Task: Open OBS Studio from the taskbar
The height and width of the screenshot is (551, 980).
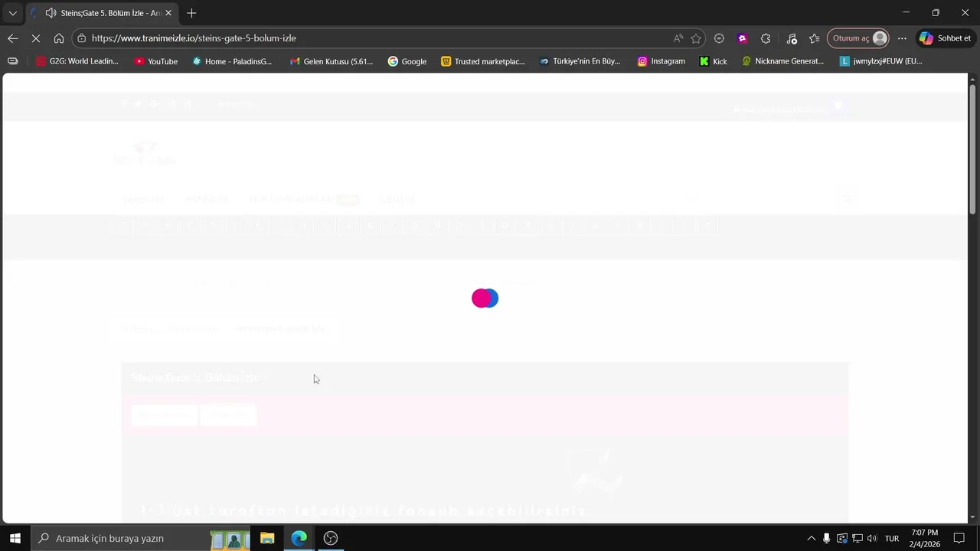Action: coord(331,538)
